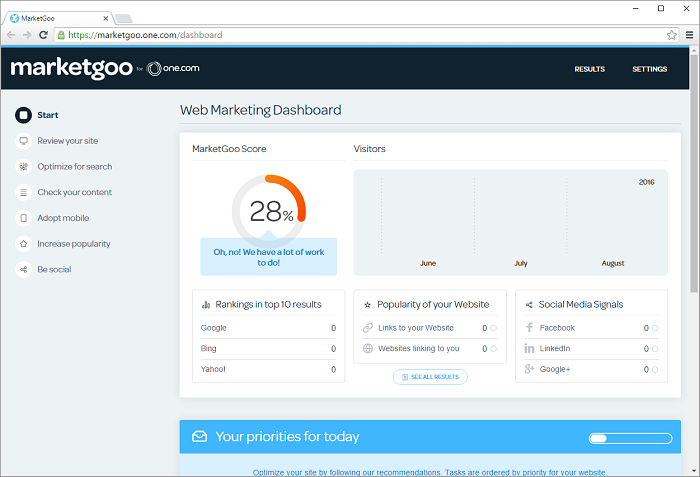Go back with the browser back arrow

pos(11,35)
